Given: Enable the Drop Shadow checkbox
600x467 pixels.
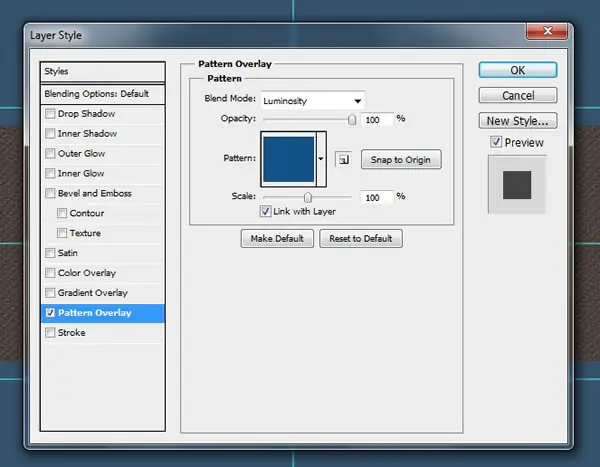Looking at the screenshot, I should (x=50, y=114).
